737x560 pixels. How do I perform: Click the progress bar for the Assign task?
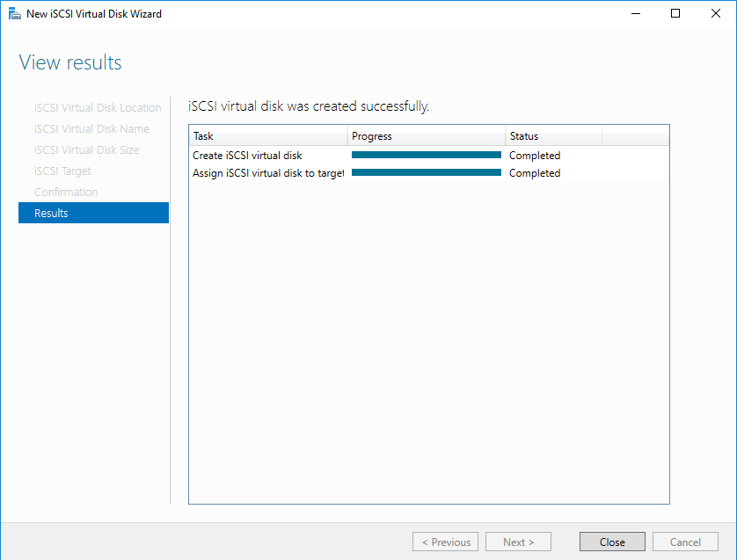pos(426,173)
